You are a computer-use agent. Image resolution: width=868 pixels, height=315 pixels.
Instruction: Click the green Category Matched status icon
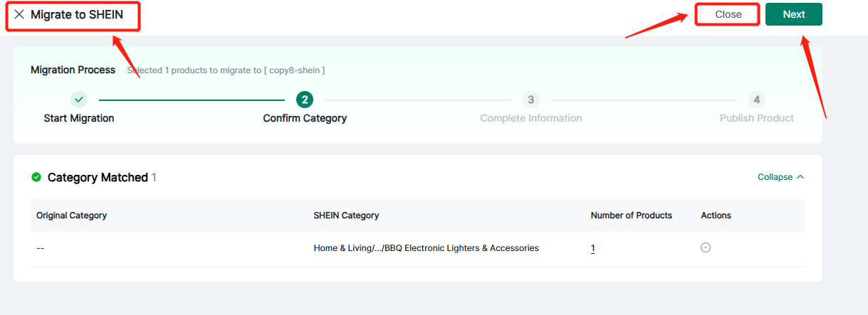pyautogui.click(x=36, y=177)
